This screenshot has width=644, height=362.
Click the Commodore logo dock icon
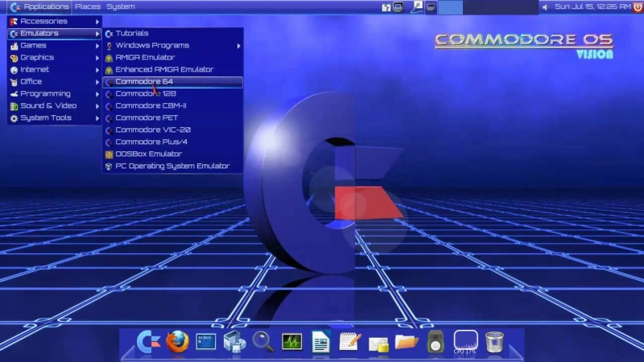[x=148, y=341]
